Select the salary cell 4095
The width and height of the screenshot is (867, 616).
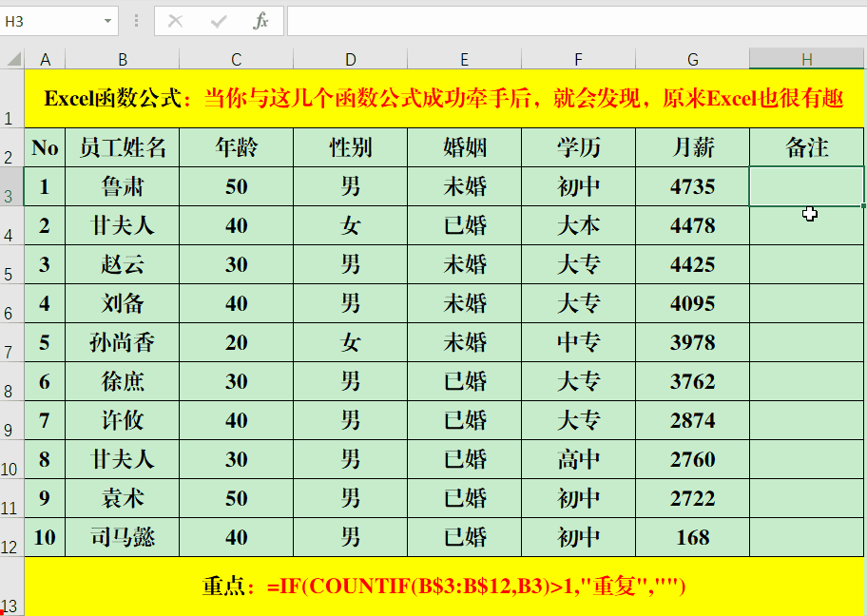(692, 303)
